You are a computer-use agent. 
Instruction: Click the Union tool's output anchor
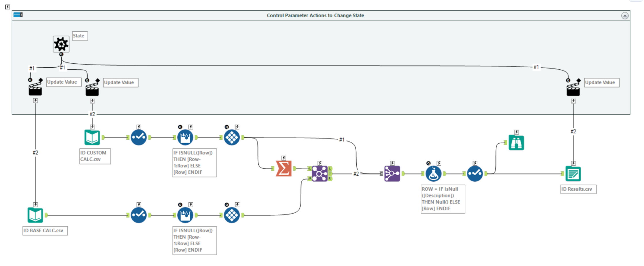click(403, 174)
